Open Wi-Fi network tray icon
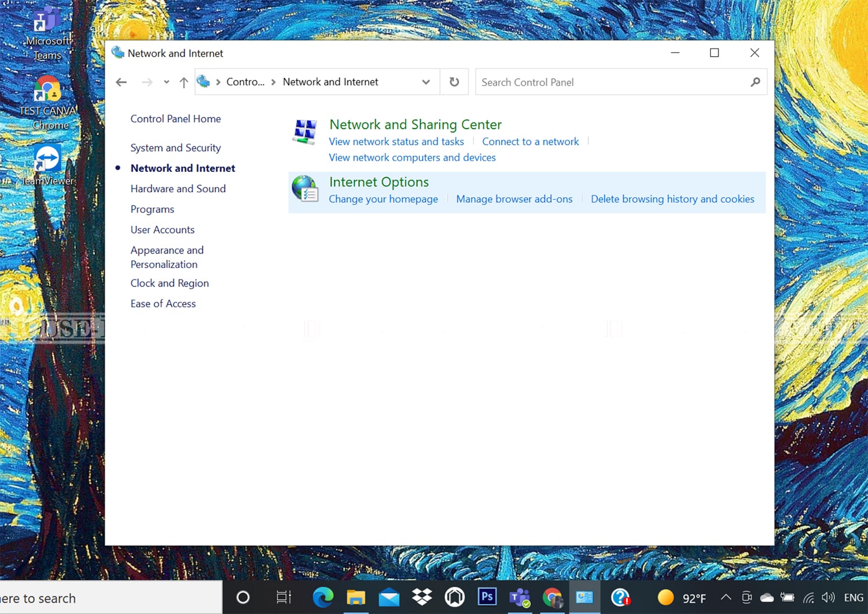The image size is (868, 614). click(x=808, y=598)
